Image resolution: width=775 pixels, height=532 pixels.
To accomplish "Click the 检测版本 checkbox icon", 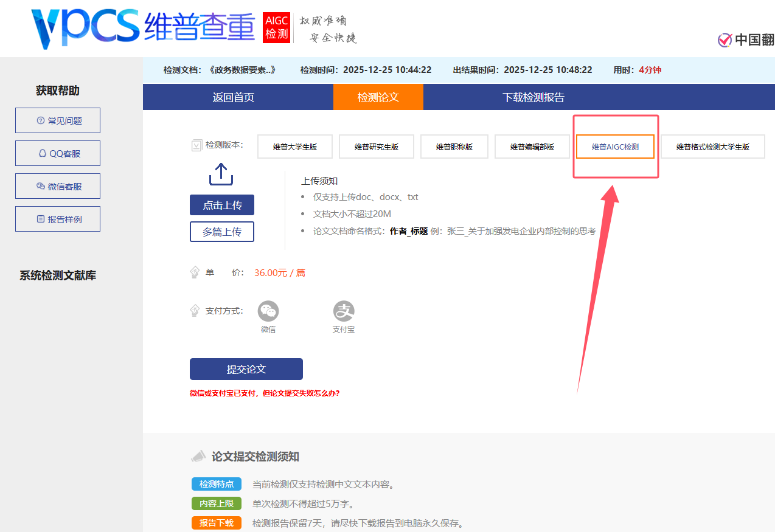I will point(196,145).
